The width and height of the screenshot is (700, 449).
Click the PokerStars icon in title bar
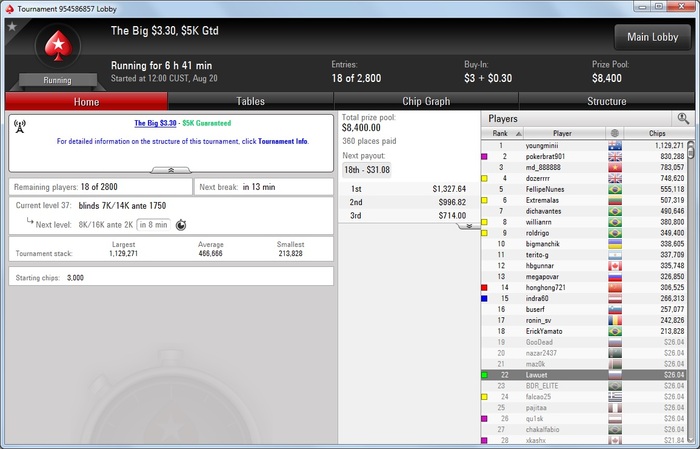10,8
